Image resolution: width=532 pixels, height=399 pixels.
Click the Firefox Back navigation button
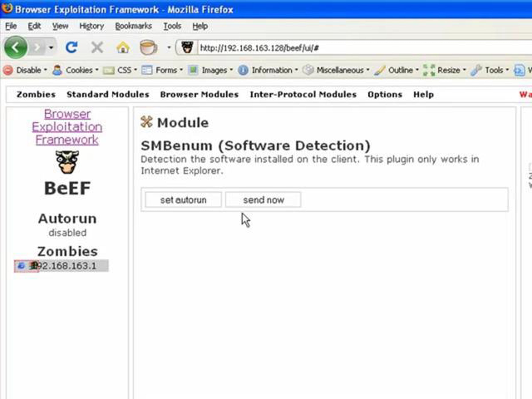(x=16, y=47)
